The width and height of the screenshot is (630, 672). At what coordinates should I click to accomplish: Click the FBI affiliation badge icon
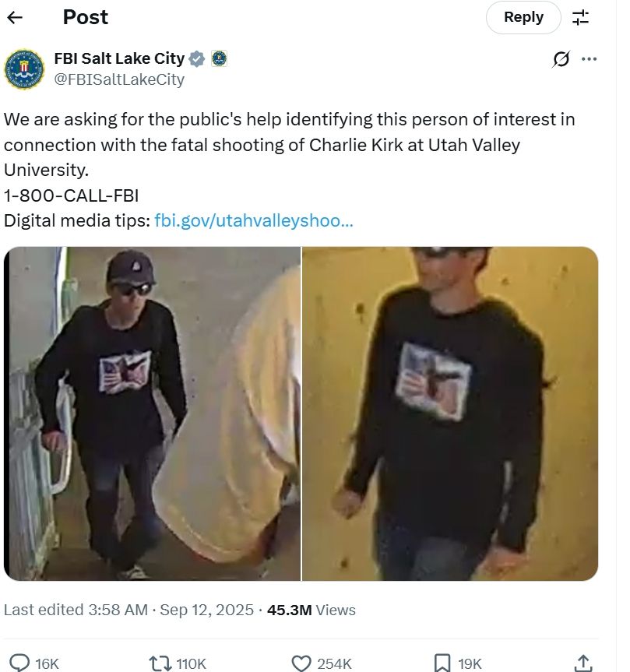[x=219, y=58]
